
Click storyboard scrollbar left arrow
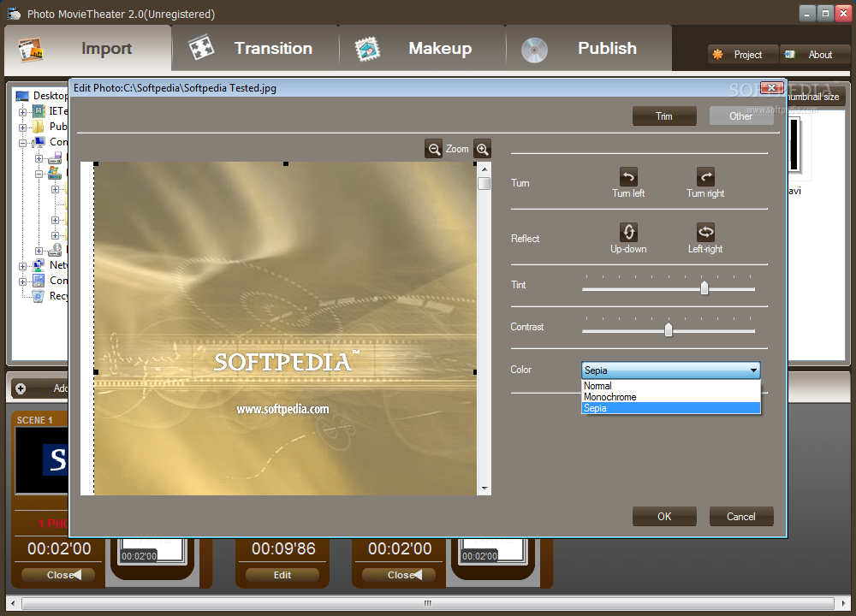[13, 603]
